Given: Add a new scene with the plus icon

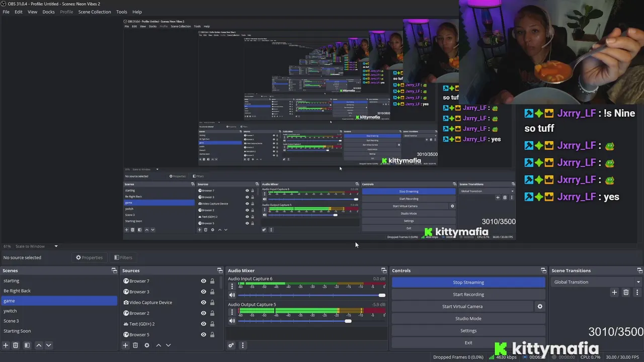Looking at the screenshot, I should 6,345.
